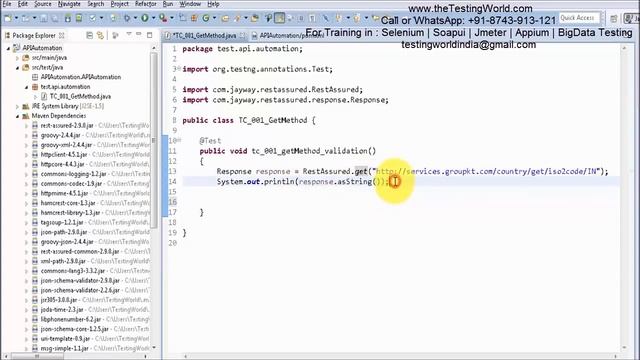This screenshot has height=360, width=640.
Task: Click Open Perspective icon near Quick Access
Action: point(614,19)
